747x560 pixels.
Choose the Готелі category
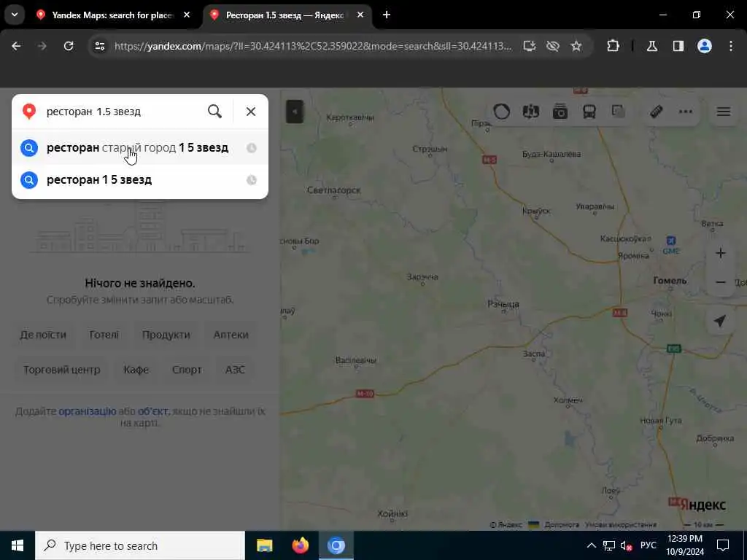[x=104, y=335]
